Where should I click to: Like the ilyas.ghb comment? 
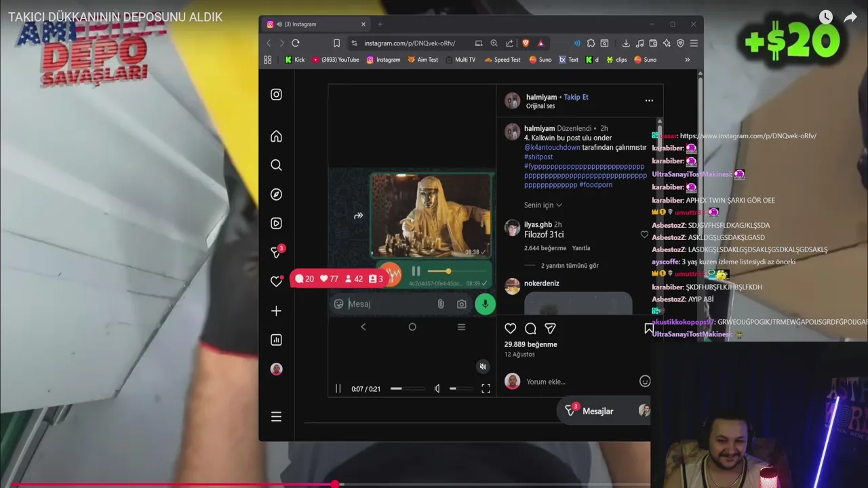click(644, 235)
